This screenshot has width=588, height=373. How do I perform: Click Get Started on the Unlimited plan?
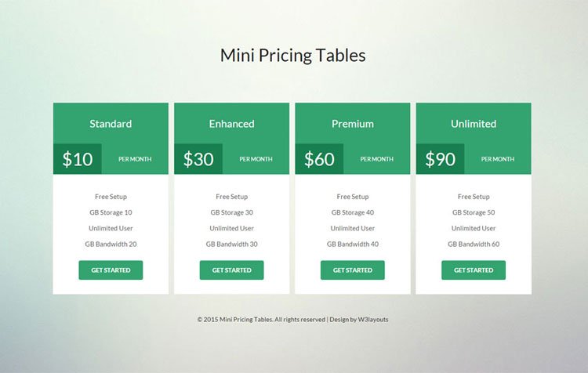tap(474, 270)
